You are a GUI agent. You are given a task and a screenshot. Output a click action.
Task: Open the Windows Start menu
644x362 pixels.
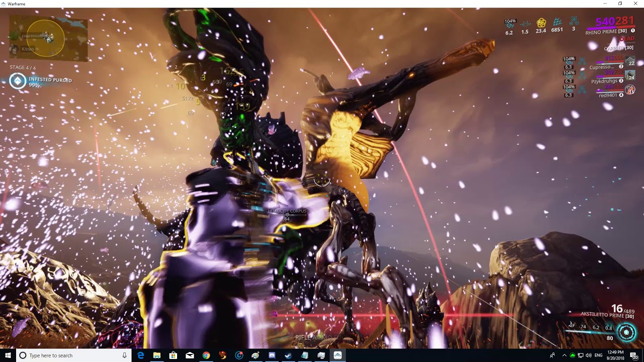[8, 355]
